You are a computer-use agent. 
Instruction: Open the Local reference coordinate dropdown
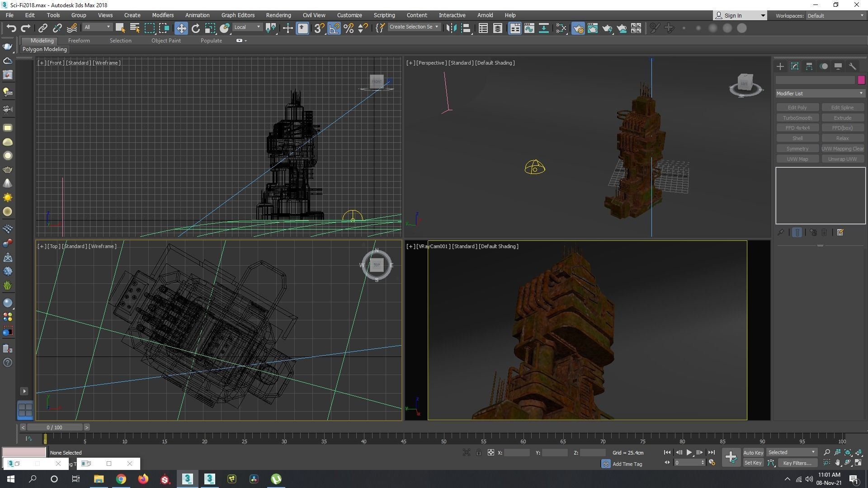point(247,27)
